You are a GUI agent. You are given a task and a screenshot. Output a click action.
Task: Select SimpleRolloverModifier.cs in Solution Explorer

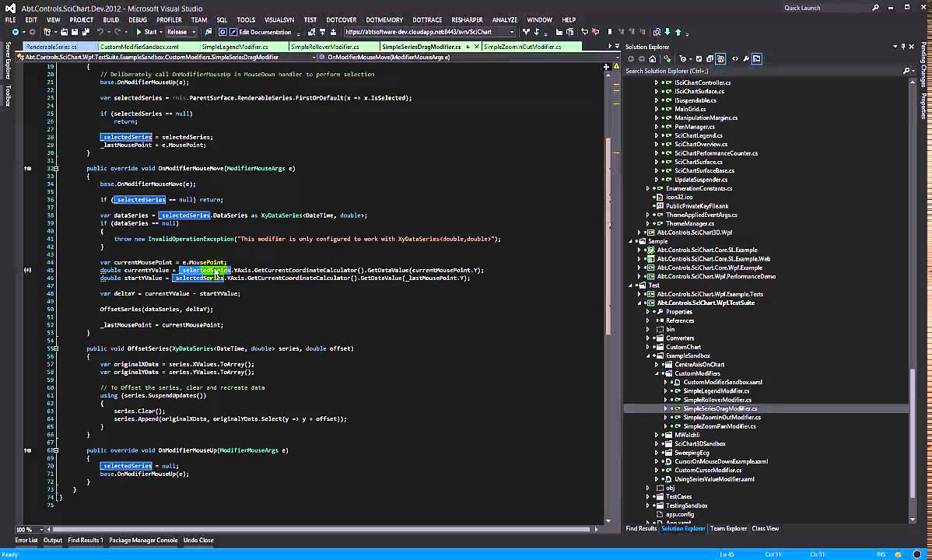click(x=717, y=400)
